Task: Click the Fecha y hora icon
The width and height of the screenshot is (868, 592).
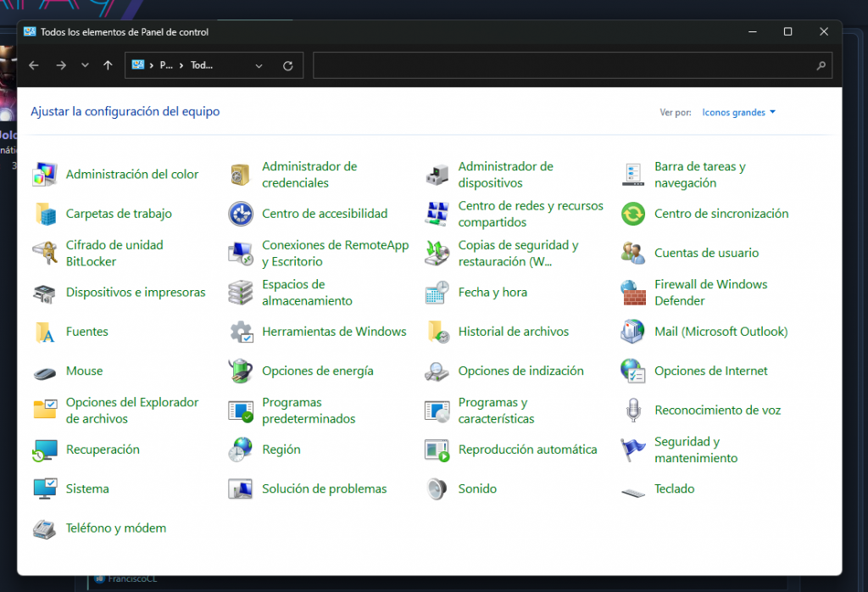Action: tap(437, 293)
